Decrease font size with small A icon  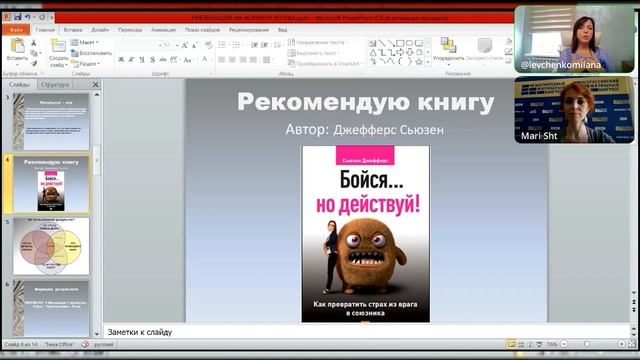(194, 45)
